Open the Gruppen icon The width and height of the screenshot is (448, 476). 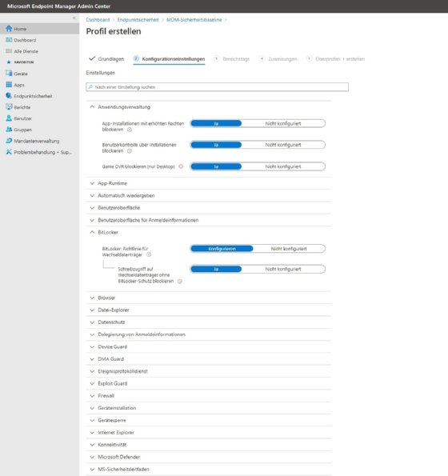coord(9,130)
